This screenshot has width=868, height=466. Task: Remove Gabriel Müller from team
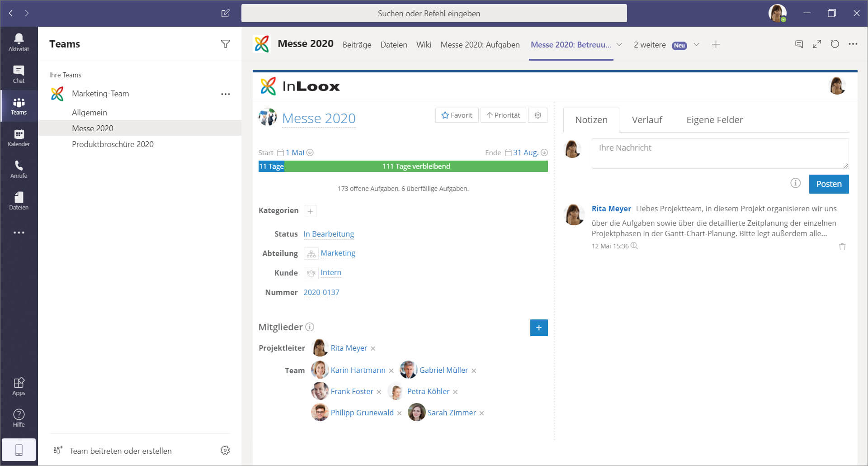(x=474, y=371)
